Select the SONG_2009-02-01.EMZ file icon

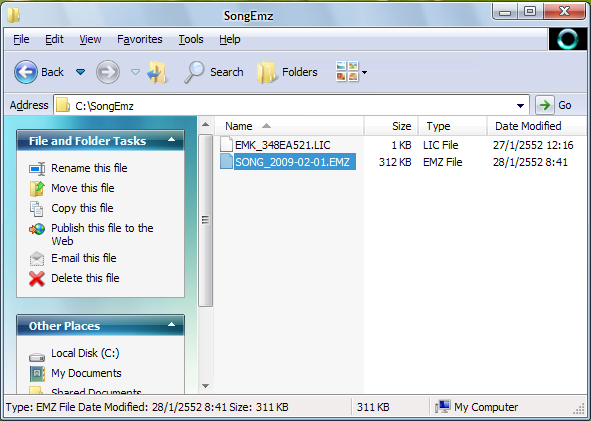pyautogui.click(x=226, y=162)
